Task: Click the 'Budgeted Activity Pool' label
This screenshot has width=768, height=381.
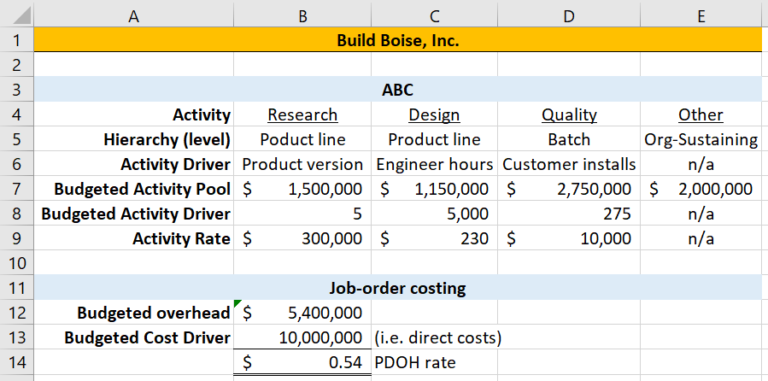Action: click(134, 189)
